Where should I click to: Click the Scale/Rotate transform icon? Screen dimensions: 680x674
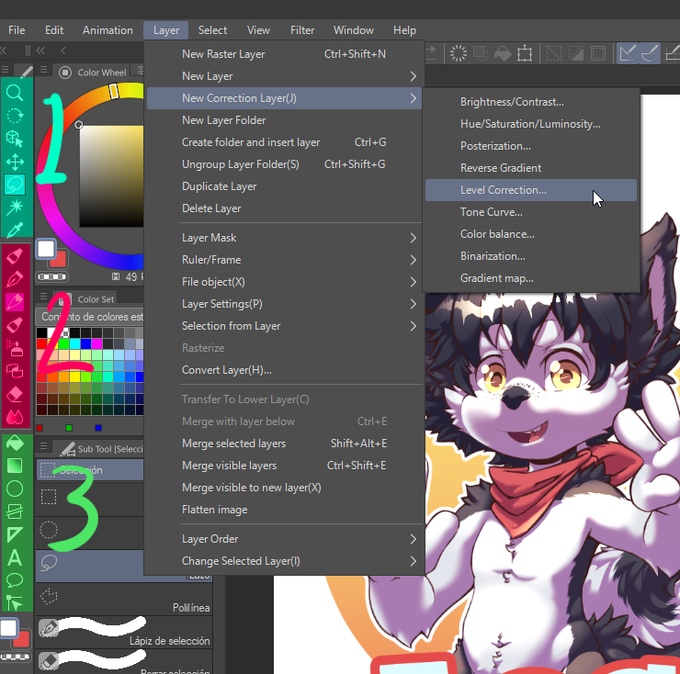525,53
